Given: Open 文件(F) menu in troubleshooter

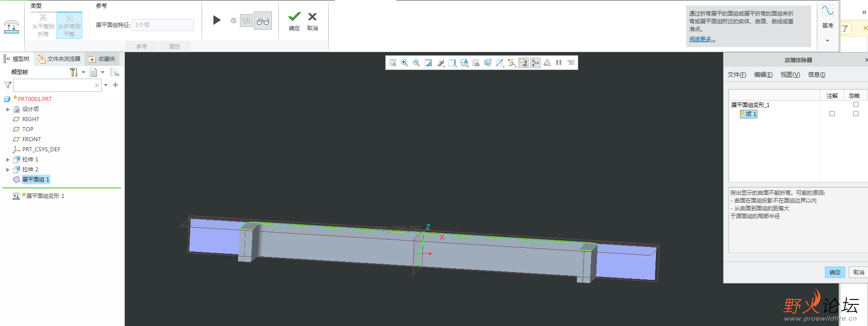Looking at the screenshot, I should click(737, 75).
